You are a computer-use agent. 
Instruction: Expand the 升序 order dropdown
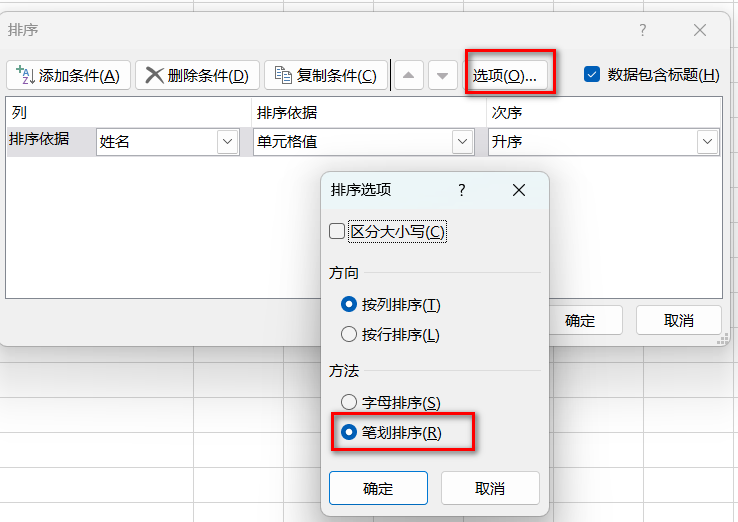click(x=707, y=142)
